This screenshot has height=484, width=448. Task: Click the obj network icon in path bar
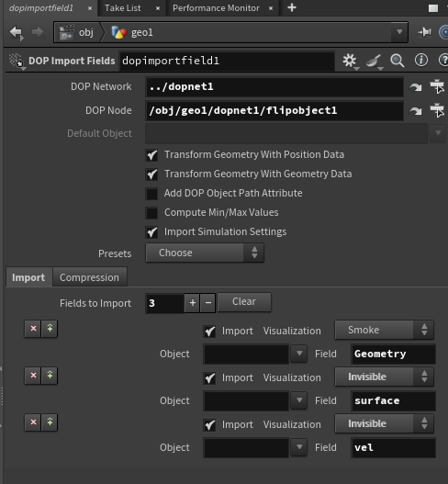pos(67,32)
